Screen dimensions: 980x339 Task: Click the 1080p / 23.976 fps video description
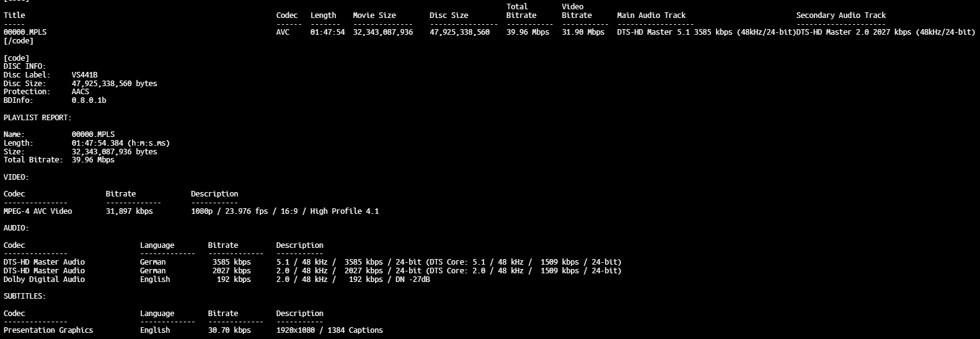pos(285,211)
